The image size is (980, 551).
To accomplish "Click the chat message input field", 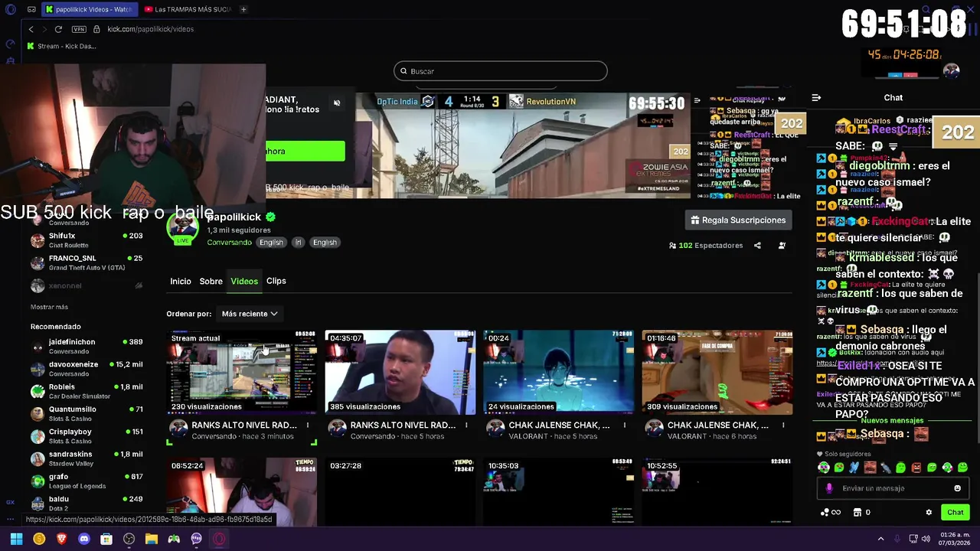I will click(x=893, y=488).
